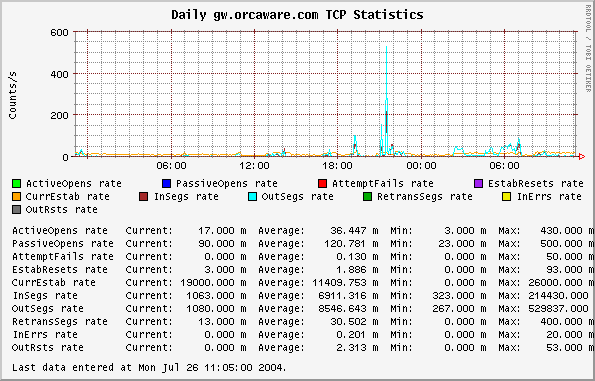Click the Last data entered timestamp line
The image size is (595, 381).
(149, 368)
